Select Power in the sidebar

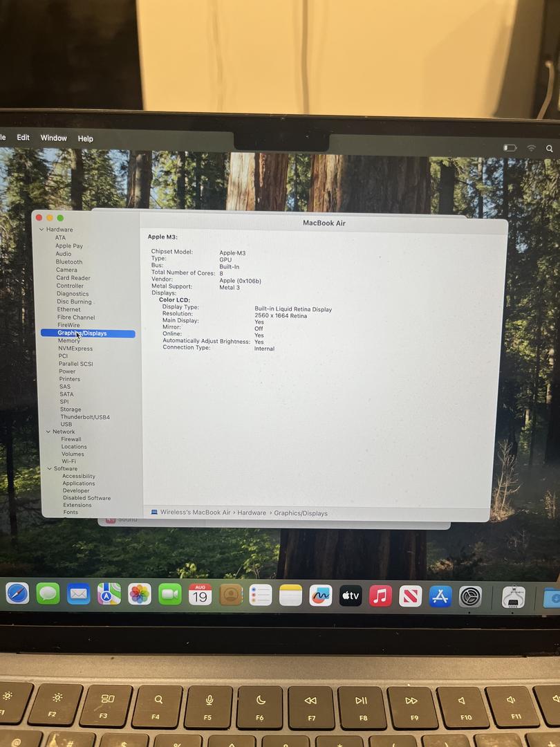tap(67, 371)
